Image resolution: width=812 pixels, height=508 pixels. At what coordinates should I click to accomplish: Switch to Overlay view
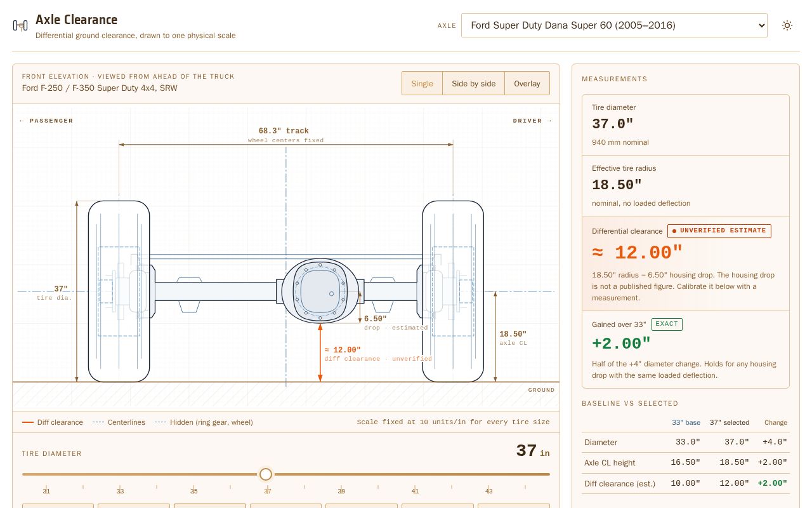coord(527,83)
